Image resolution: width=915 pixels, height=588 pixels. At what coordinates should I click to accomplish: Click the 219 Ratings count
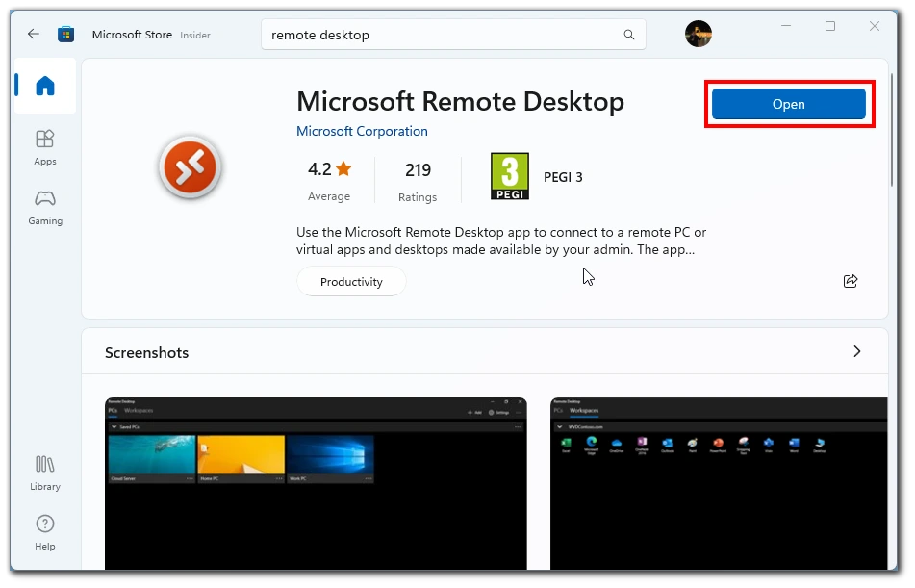pyautogui.click(x=418, y=182)
